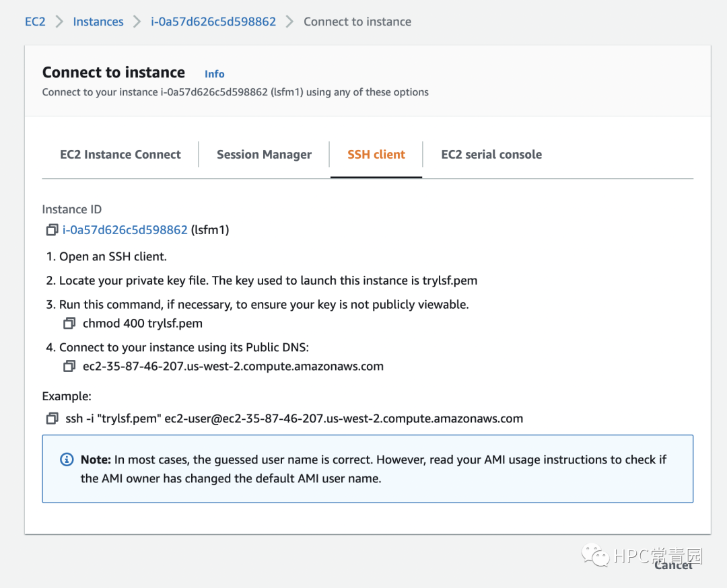The width and height of the screenshot is (727, 588).
Task: Copy the Public DNS address
Action: (69, 367)
